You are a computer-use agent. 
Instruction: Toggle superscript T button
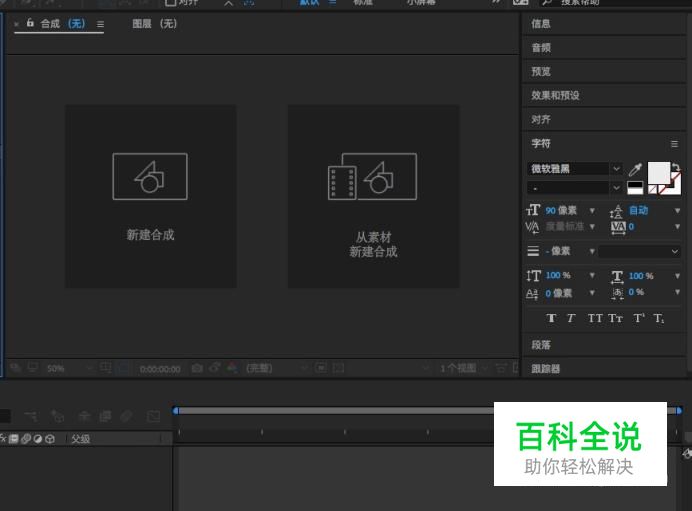[x=639, y=318]
